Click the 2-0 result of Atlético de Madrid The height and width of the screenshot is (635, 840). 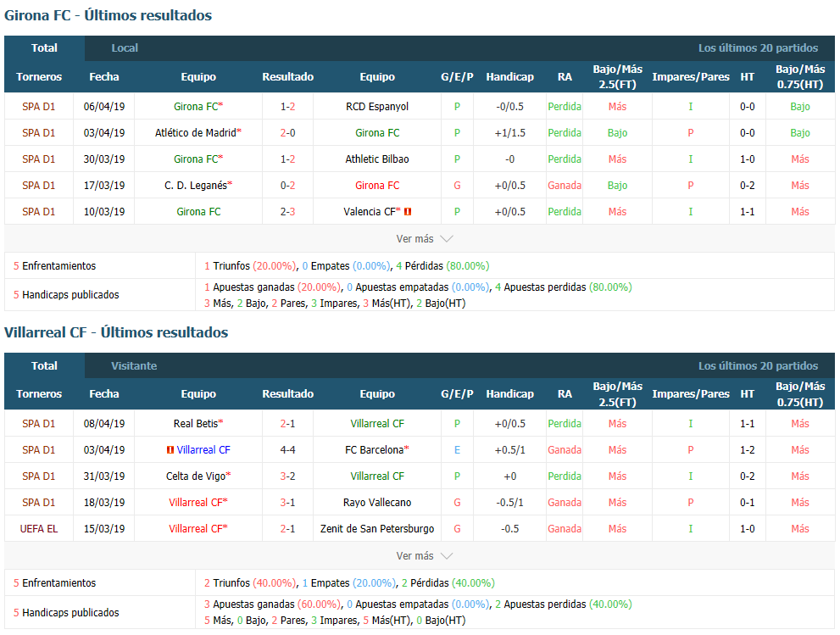(287, 133)
